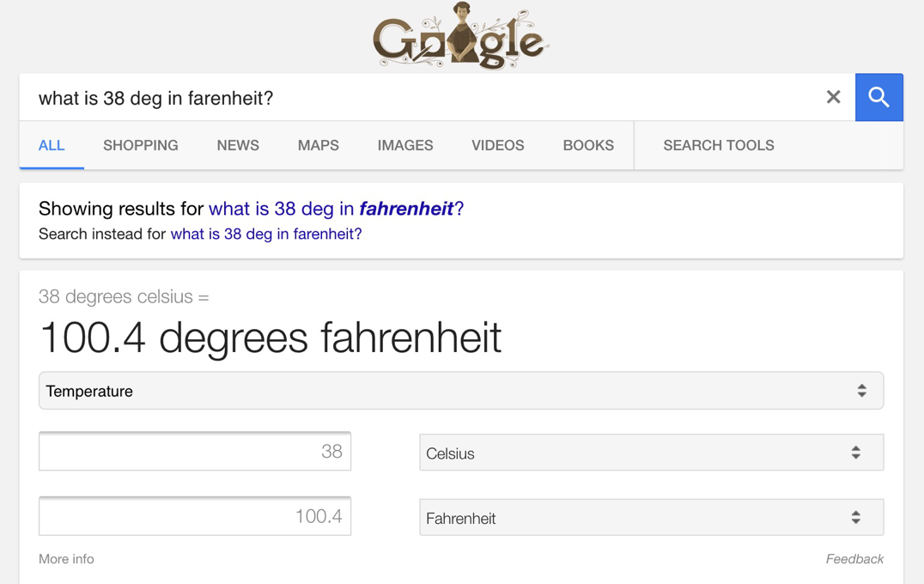Focus the 100.4 Fahrenheit value field

pyautogui.click(x=195, y=516)
